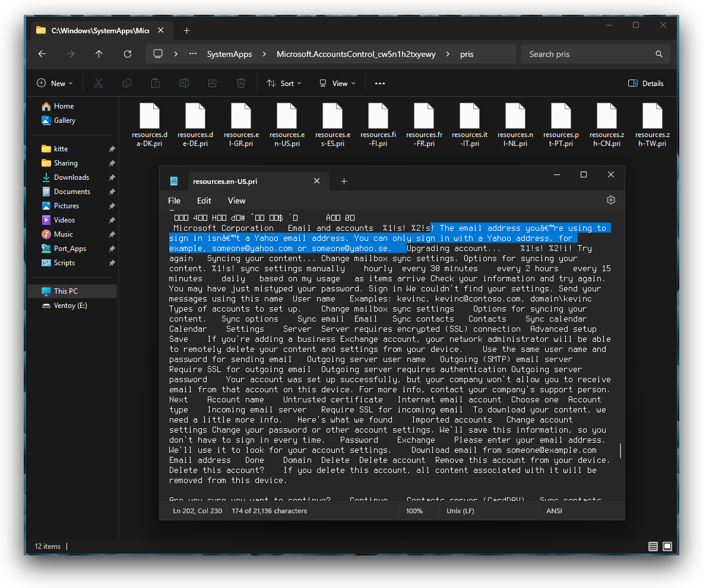The height and width of the screenshot is (588, 703).
Task: Click Notepad vertical scrollbar thumb
Action: [620, 451]
